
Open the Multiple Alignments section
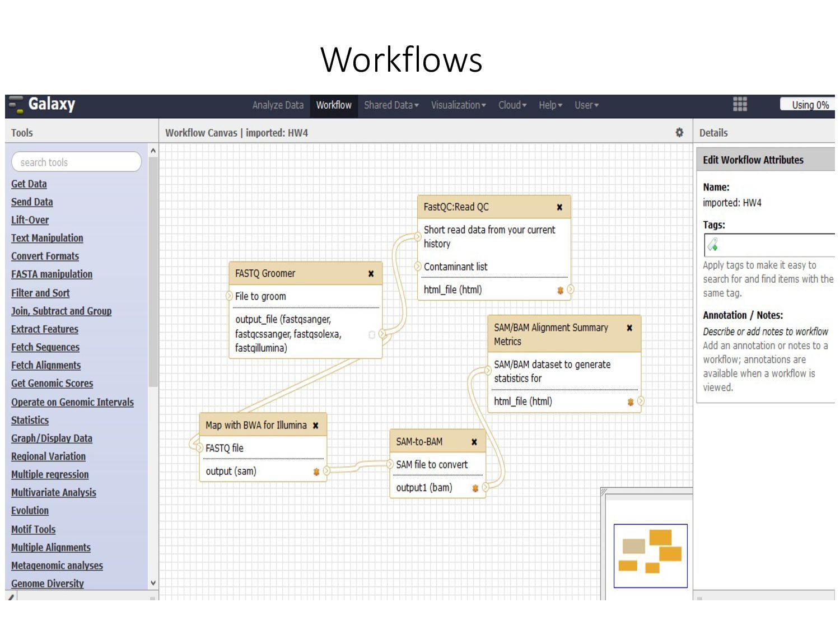pos(51,548)
